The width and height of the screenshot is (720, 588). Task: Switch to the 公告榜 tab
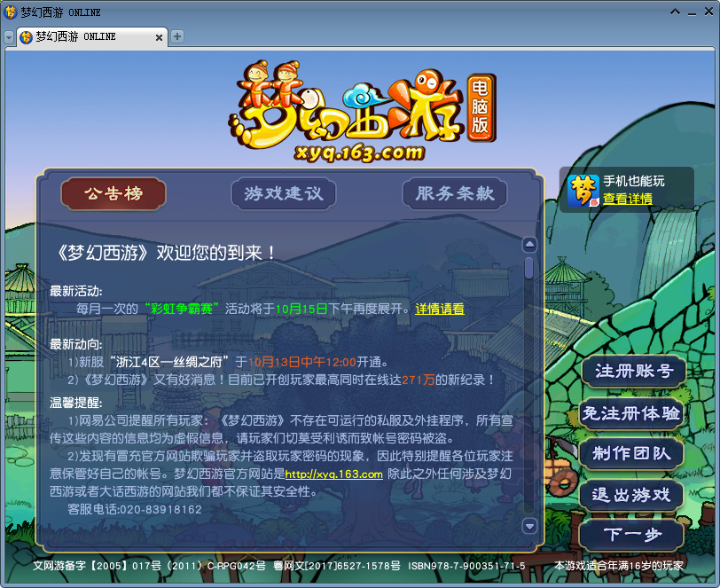click(113, 194)
